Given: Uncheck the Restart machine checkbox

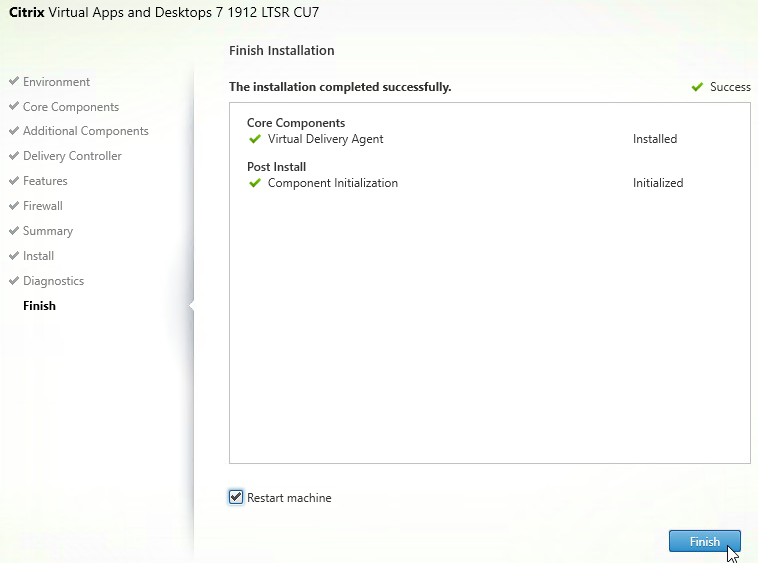Looking at the screenshot, I should [236, 497].
